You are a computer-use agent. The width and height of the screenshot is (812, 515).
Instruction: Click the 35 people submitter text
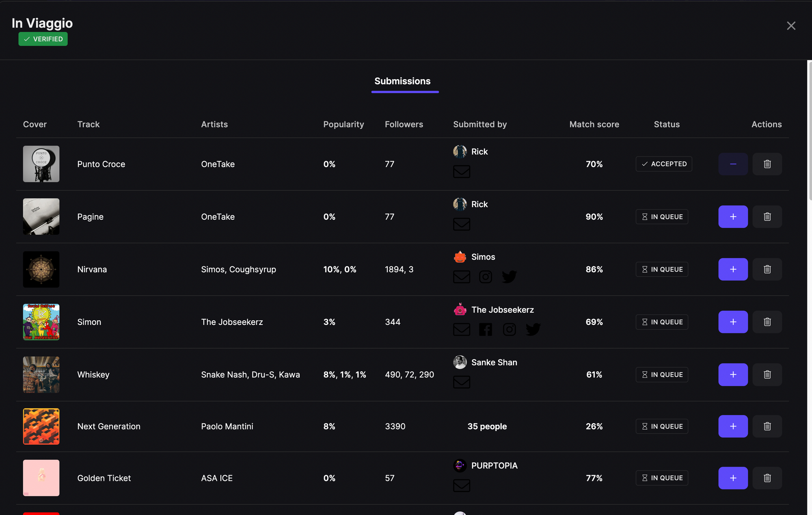click(x=487, y=426)
